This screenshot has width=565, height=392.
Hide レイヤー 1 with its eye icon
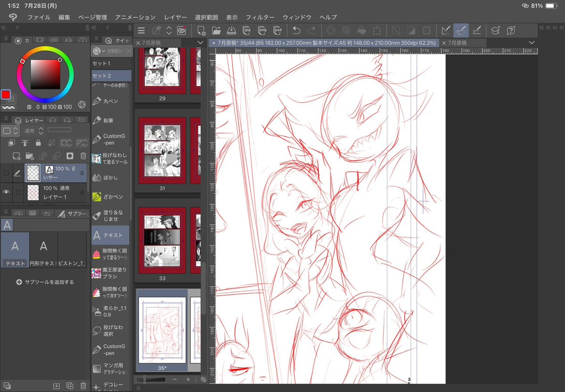coord(6,192)
